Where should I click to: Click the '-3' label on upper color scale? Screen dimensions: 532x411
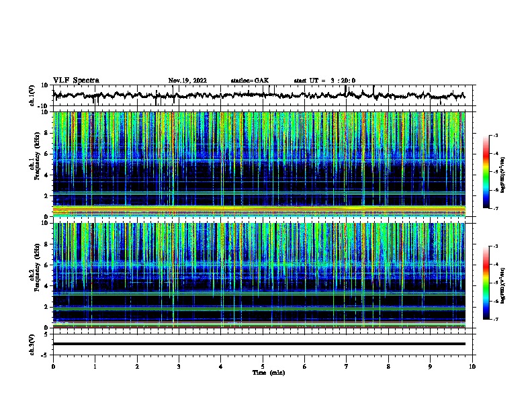click(496, 136)
